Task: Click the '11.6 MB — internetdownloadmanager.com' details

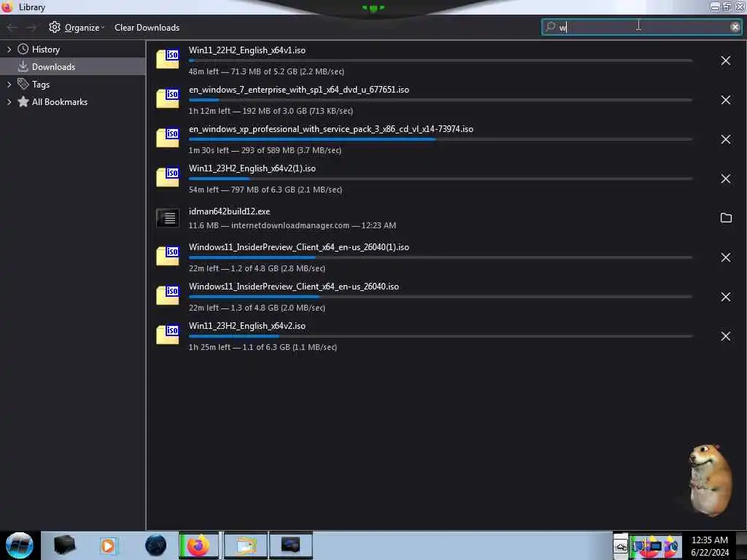Action: click(x=292, y=225)
